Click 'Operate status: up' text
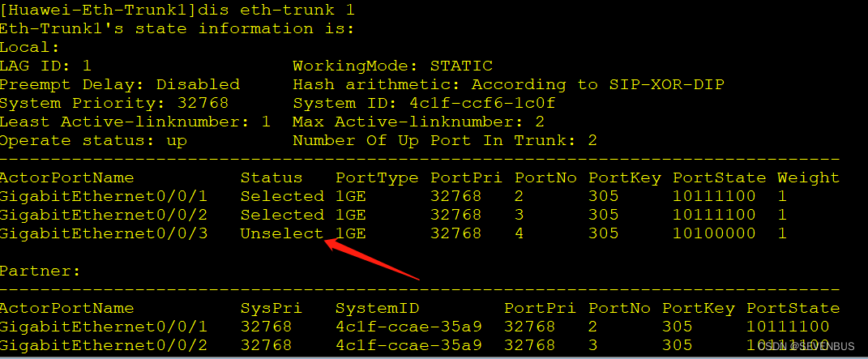This screenshot has width=868, height=359. click(93, 140)
